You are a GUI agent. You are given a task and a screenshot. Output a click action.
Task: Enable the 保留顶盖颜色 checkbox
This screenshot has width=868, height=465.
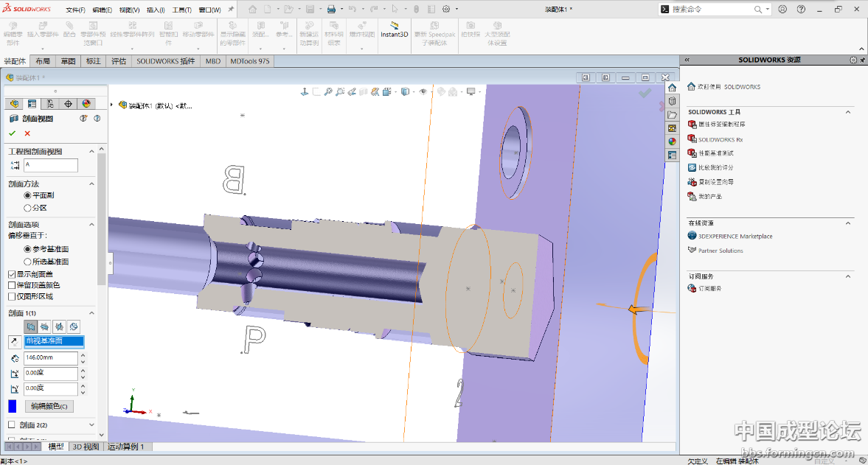pos(12,285)
